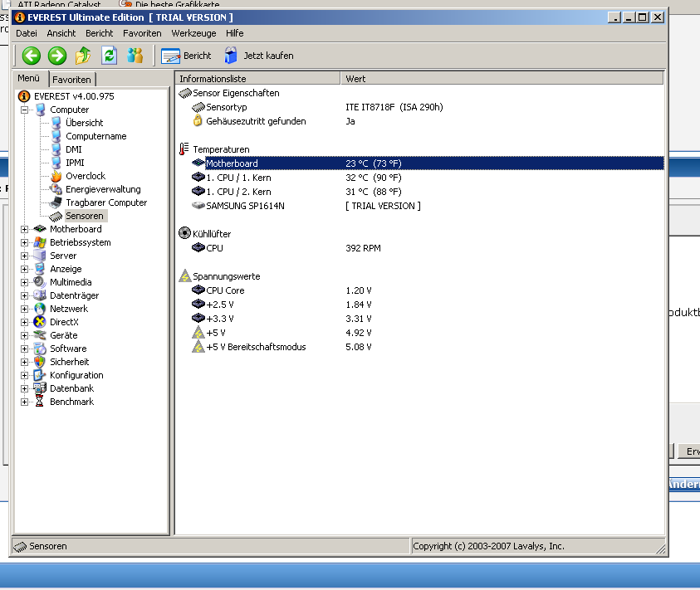The height and width of the screenshot is (590, 700).
Task: Expand the Sicherheit tree node
Action: 25,363
